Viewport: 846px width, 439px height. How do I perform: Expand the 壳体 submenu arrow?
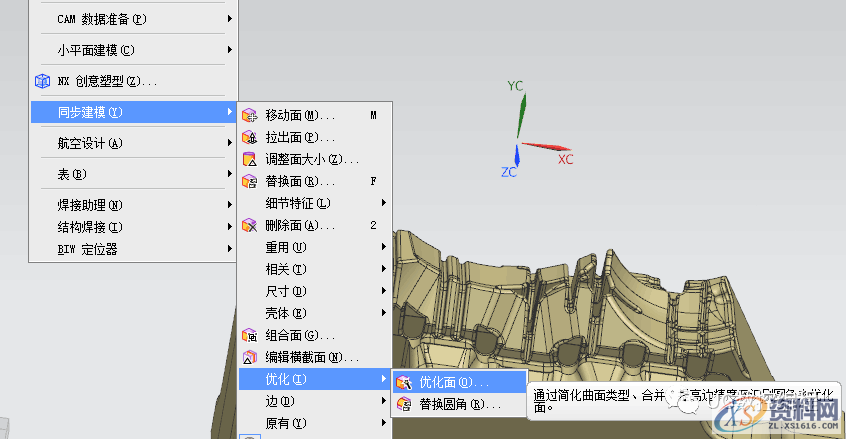(x=384, y=313)
